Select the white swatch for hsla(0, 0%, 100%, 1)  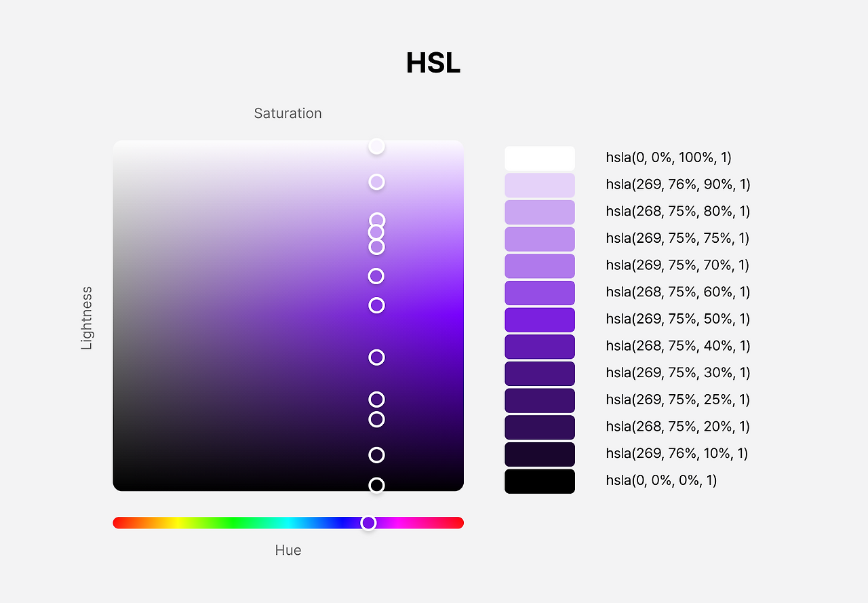540,158
